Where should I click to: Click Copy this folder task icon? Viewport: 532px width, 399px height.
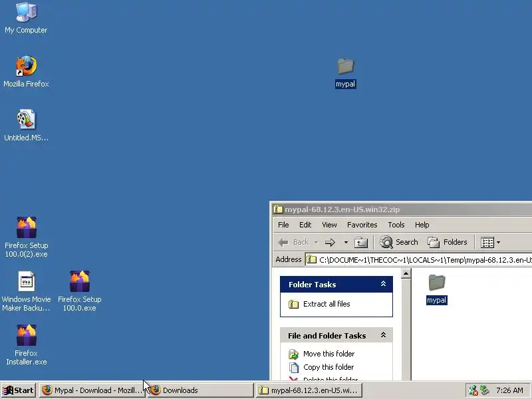pyautogui.click(x=293, y=368)
